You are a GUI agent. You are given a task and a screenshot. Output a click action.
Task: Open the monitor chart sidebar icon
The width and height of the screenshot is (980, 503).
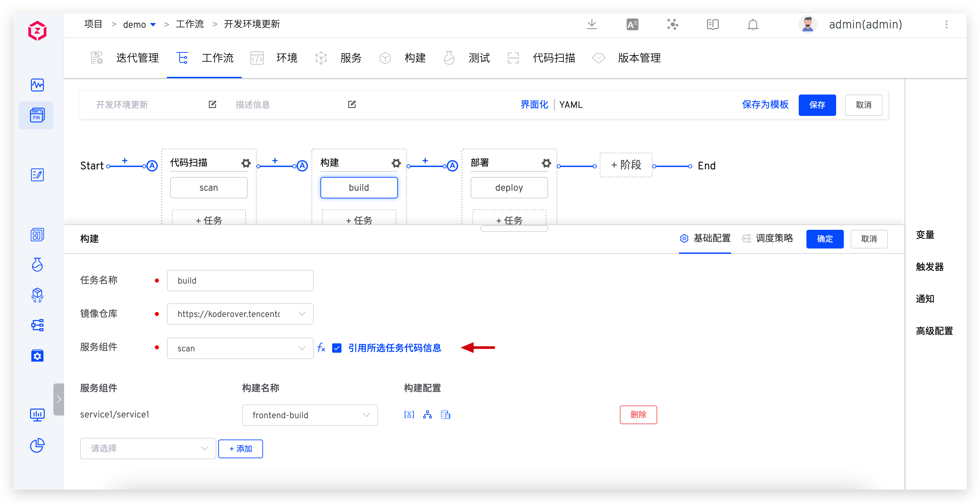coord(37,415)
